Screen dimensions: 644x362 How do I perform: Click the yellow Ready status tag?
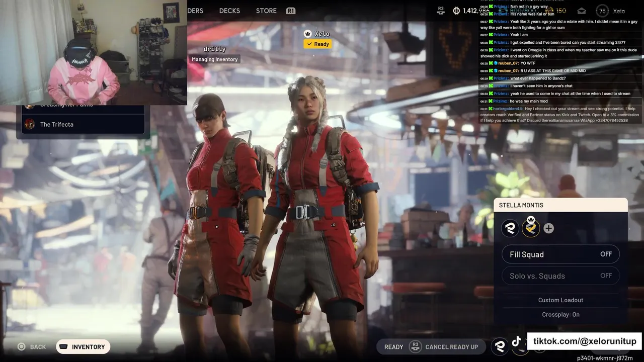317,44
